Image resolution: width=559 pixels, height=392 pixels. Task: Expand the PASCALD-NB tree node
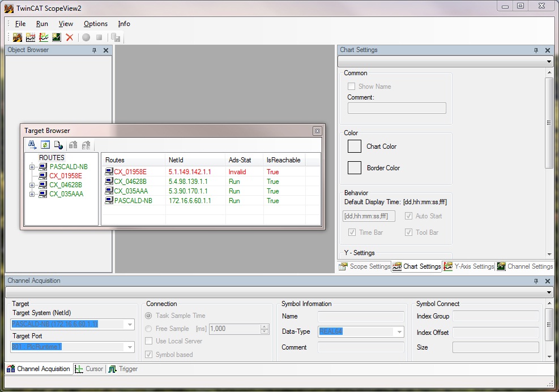[32, 167]
